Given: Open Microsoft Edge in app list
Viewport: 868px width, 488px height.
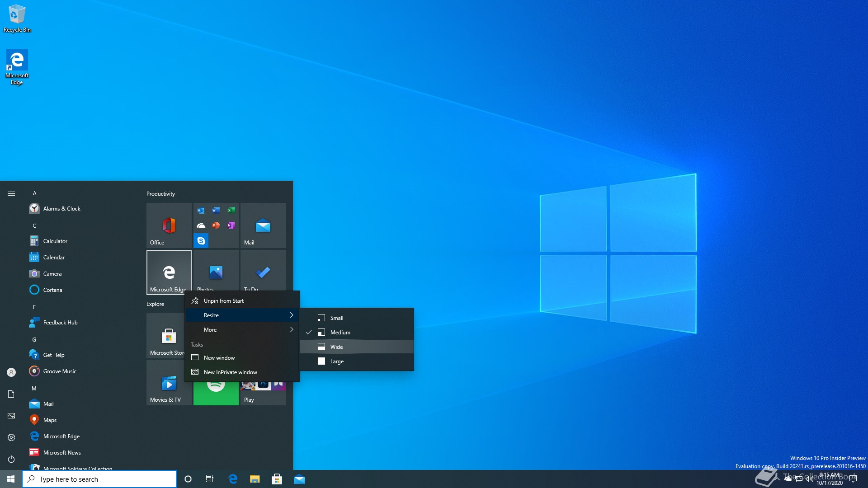Looking at the screenshot, I should (81, 436).
